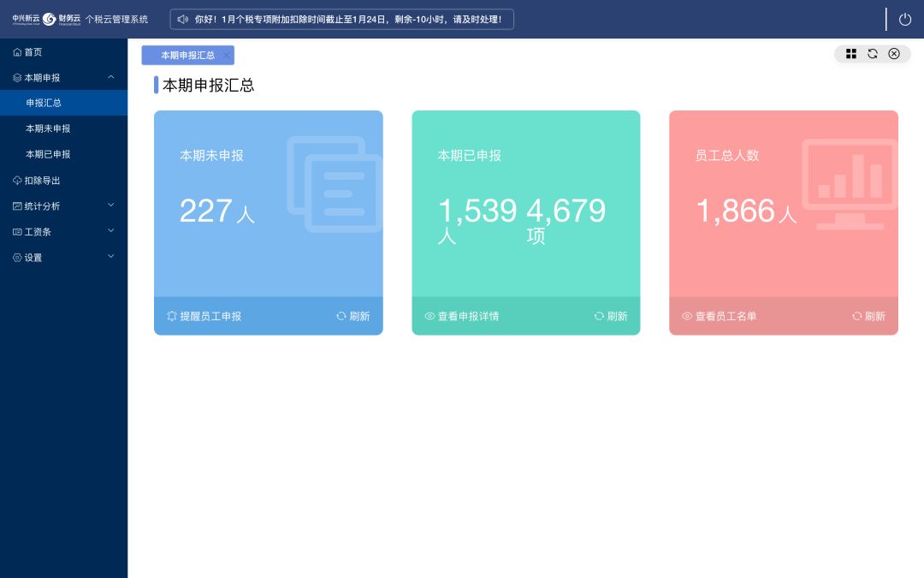Viewport: 924px width, 578px height.
Task: Click the speaker announcement icon
Action: click(x=183, y=20)
